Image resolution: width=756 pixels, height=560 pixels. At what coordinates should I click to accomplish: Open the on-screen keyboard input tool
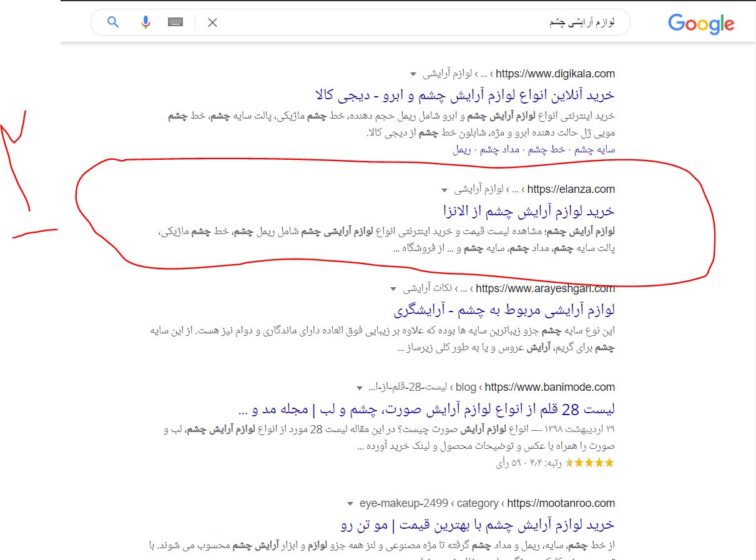coord(175,22)
